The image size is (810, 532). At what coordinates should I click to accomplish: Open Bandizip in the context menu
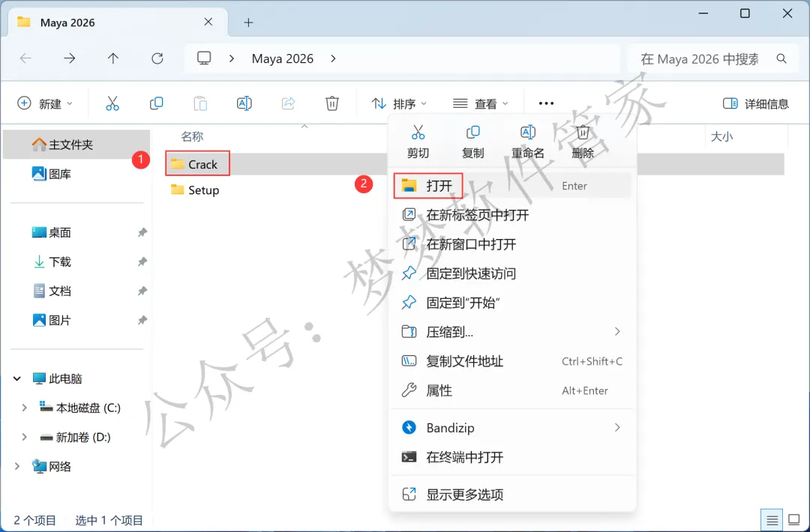(511, 428)
